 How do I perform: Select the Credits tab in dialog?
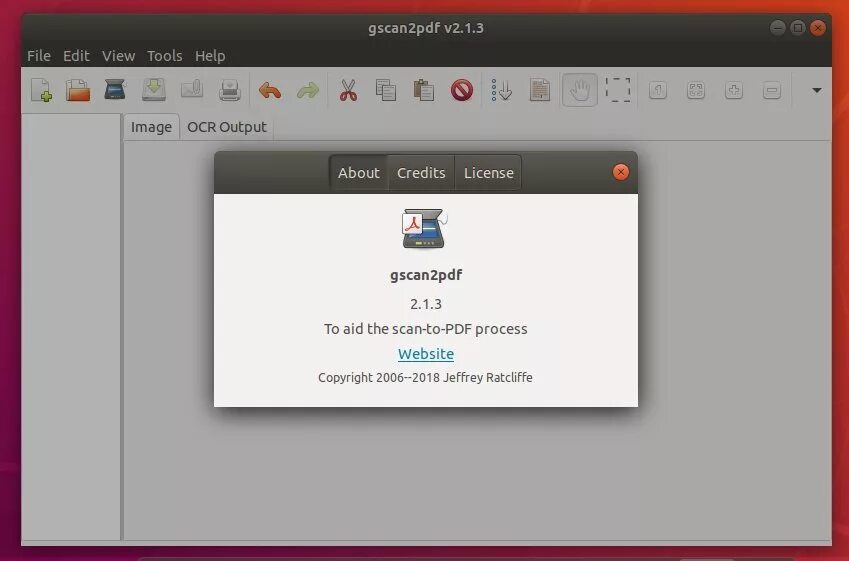[421, 173]
